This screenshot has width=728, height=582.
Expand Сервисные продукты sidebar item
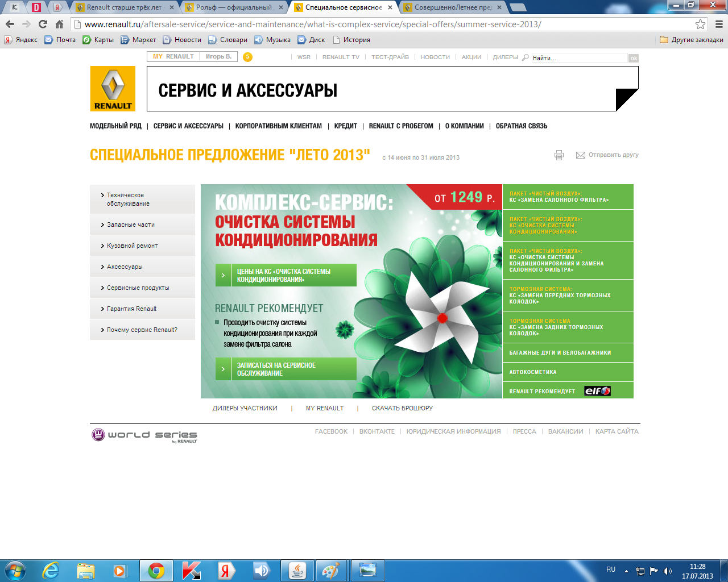point(142,288)
